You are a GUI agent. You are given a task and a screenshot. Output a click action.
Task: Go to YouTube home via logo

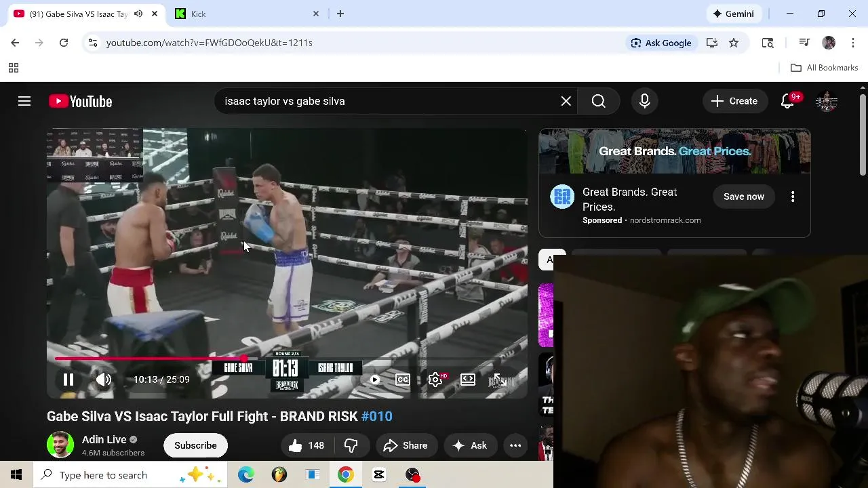[81, 101]
